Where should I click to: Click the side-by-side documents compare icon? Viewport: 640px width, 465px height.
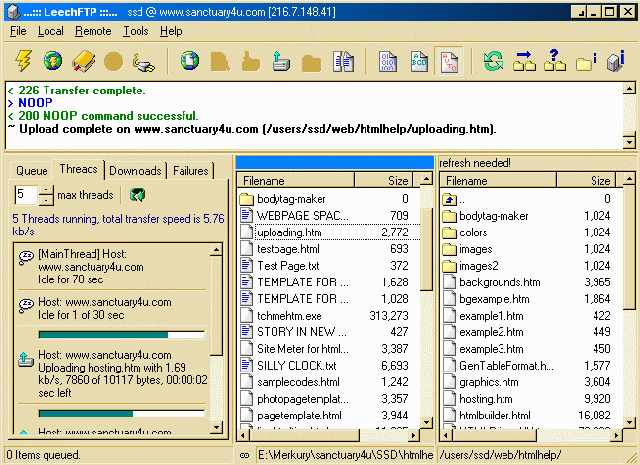pyautogui.click(x=343, y=62)
